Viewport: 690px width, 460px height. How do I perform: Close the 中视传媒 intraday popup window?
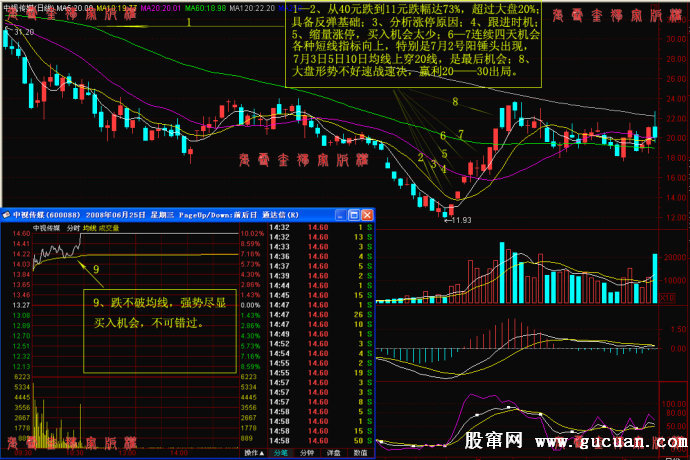366,215
